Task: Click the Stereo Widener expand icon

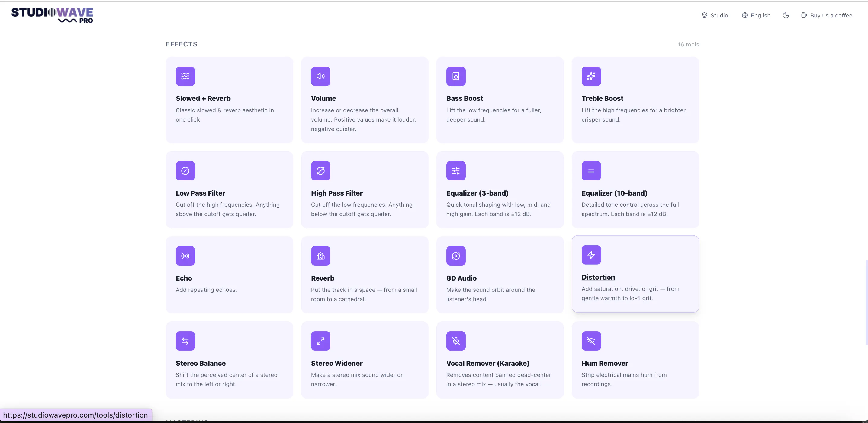Action: click(320, 341)
